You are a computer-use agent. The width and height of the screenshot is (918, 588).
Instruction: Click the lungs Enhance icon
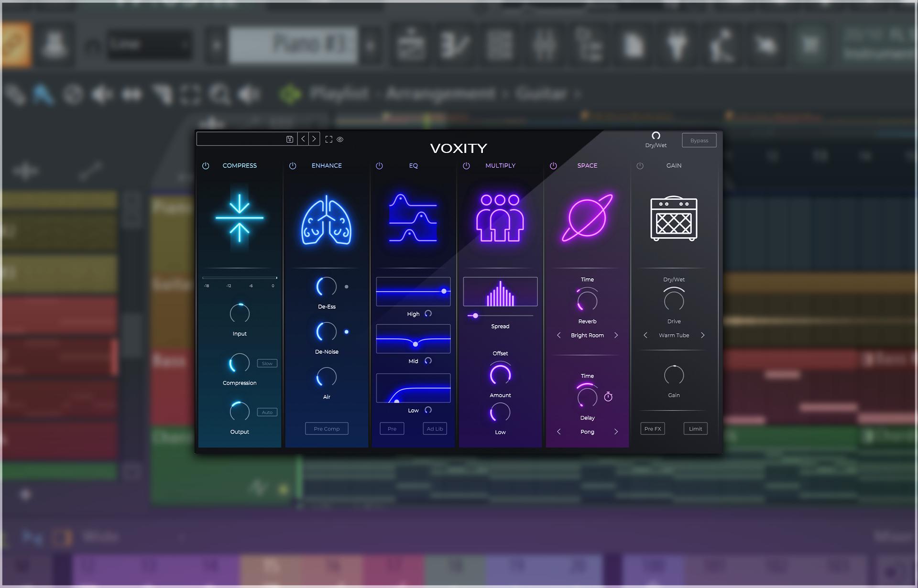pos(327,220)
